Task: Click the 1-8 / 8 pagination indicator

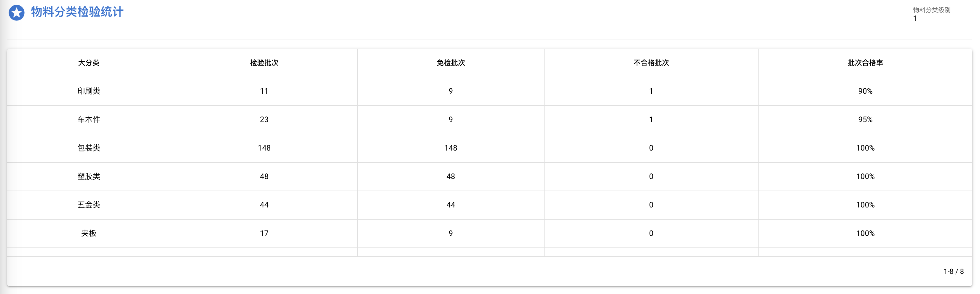Action: coord(953,271)
